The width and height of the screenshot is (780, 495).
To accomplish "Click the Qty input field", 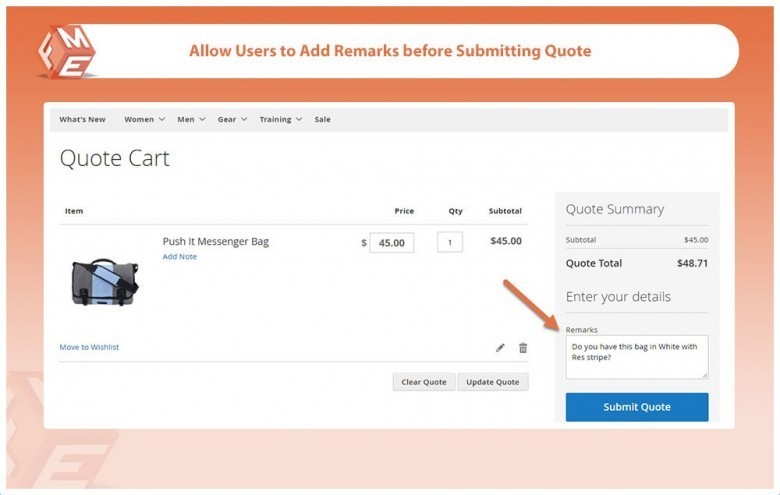I will (449, 242).
